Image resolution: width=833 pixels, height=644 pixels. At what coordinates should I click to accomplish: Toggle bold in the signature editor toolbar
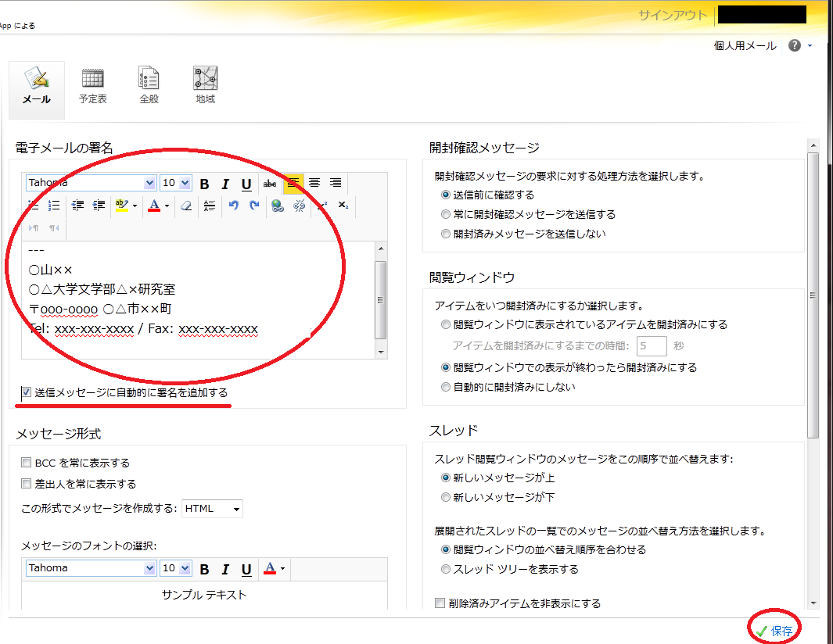pyautogui.click(x=204, y=184)
